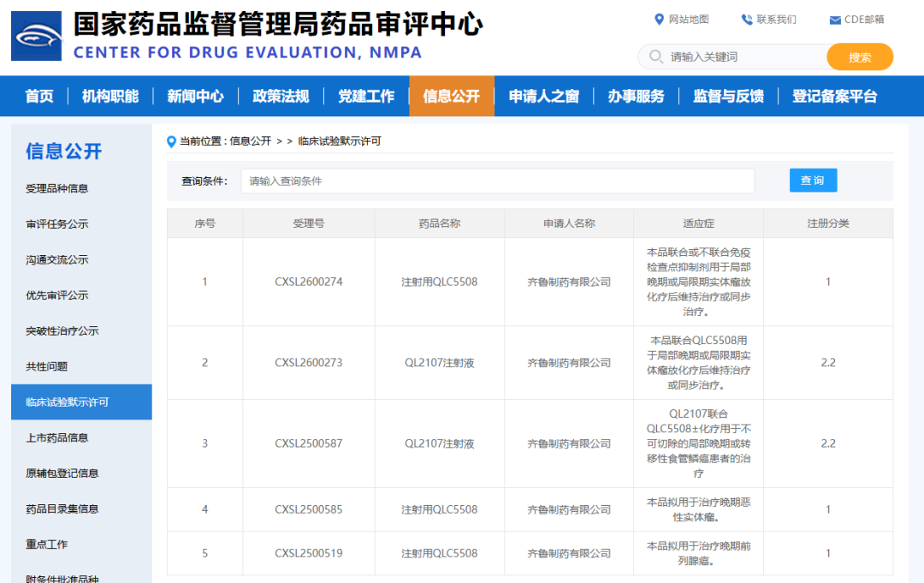This screenshot has width=924, height=583.
Task: Open 机构职能 menu
Action: (110, 96)
